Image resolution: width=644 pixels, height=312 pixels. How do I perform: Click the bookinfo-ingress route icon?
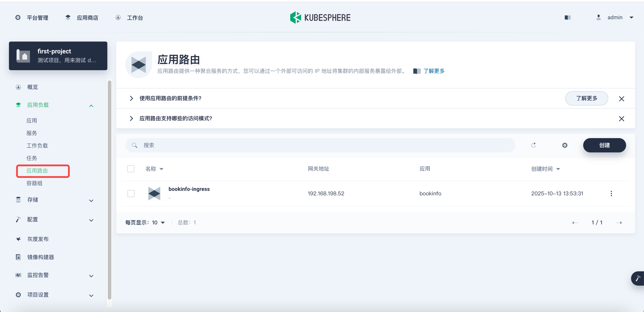point(154,193)
